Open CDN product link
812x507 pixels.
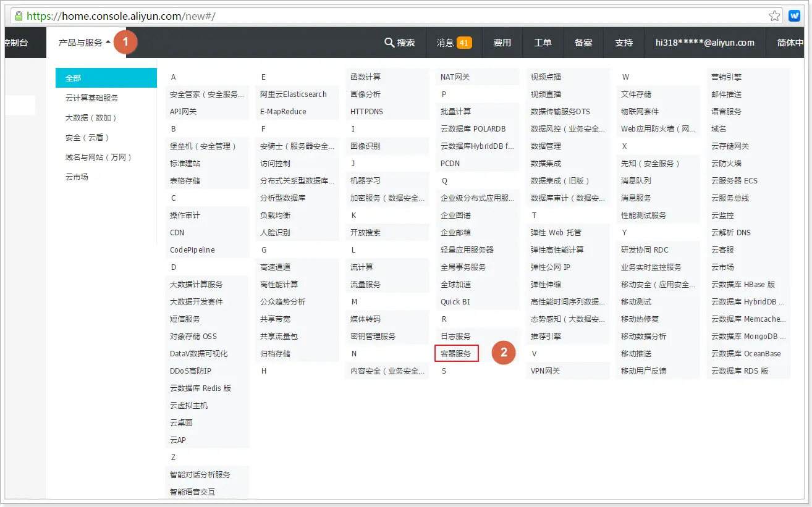177,233
